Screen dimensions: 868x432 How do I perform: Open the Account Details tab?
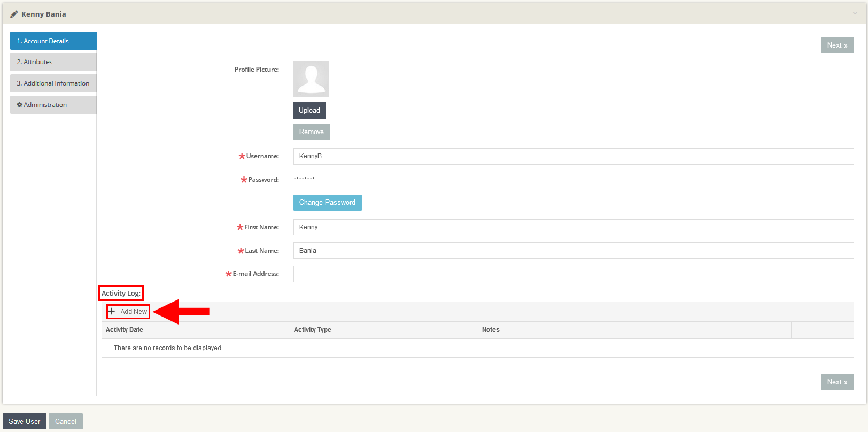[53, 41]
